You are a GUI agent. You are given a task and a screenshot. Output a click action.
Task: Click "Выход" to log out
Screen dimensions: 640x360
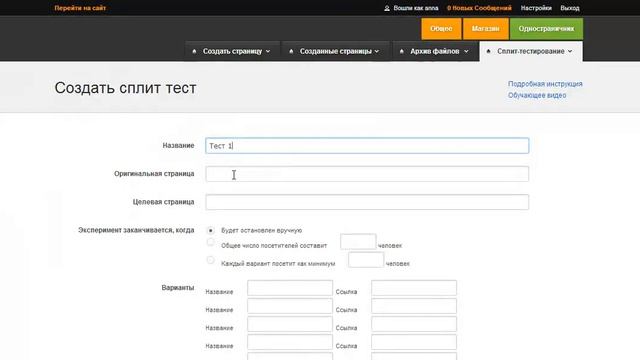tap(570, 8)
